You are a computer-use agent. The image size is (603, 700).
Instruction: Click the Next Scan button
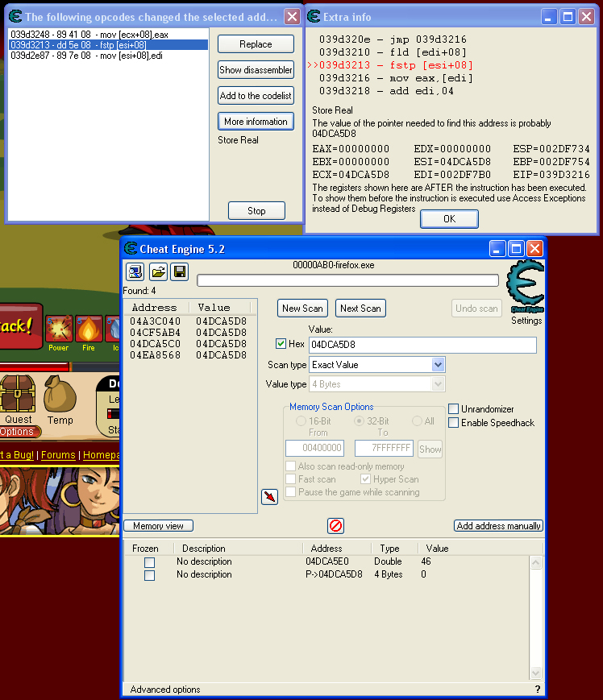(360, 308)
